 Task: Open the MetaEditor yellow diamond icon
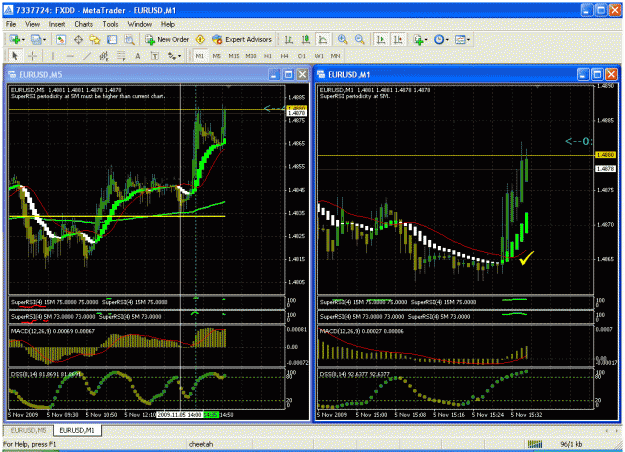(x=200, y=39)
